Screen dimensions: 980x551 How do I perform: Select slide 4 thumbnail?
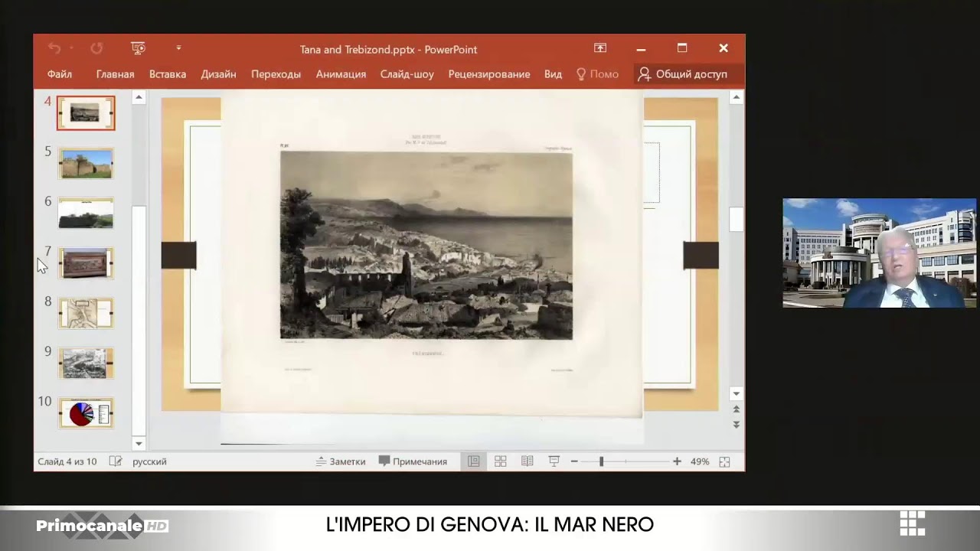86,113
